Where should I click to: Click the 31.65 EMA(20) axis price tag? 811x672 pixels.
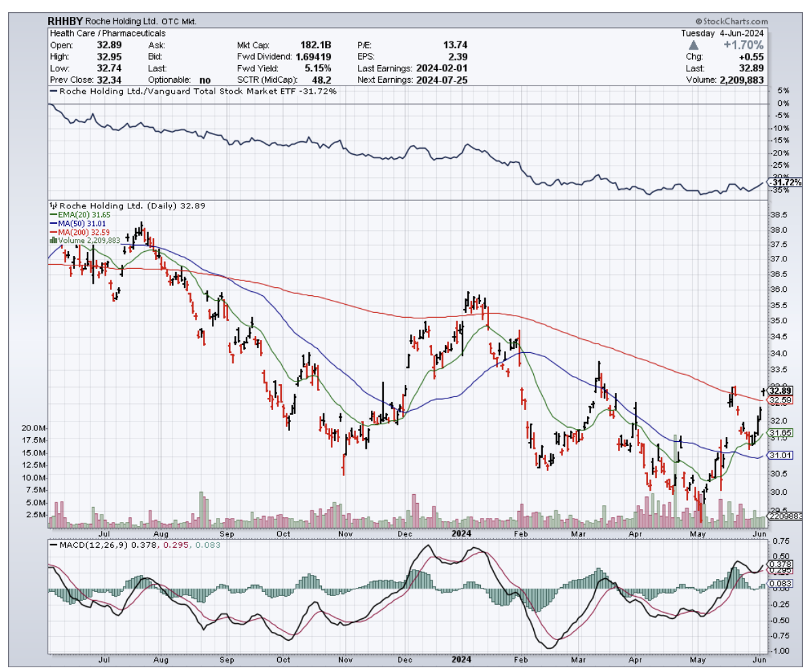tap(781, 432)
